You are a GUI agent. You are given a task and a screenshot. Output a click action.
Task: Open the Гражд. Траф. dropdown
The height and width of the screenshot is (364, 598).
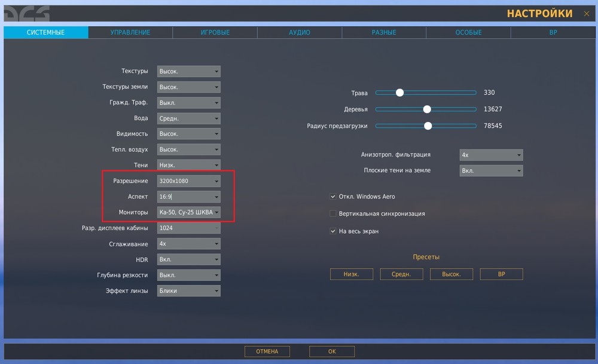[189, 103]
